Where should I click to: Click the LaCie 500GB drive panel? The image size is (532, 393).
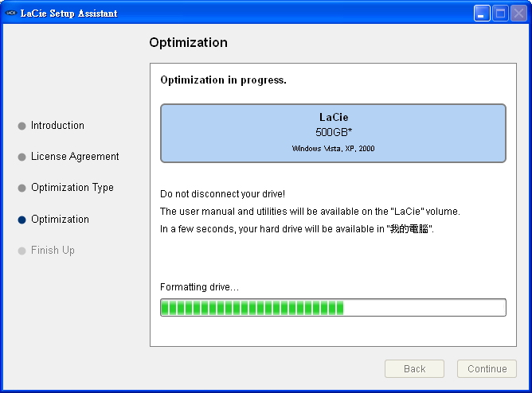pyautogui.click(x=333, y=133)
